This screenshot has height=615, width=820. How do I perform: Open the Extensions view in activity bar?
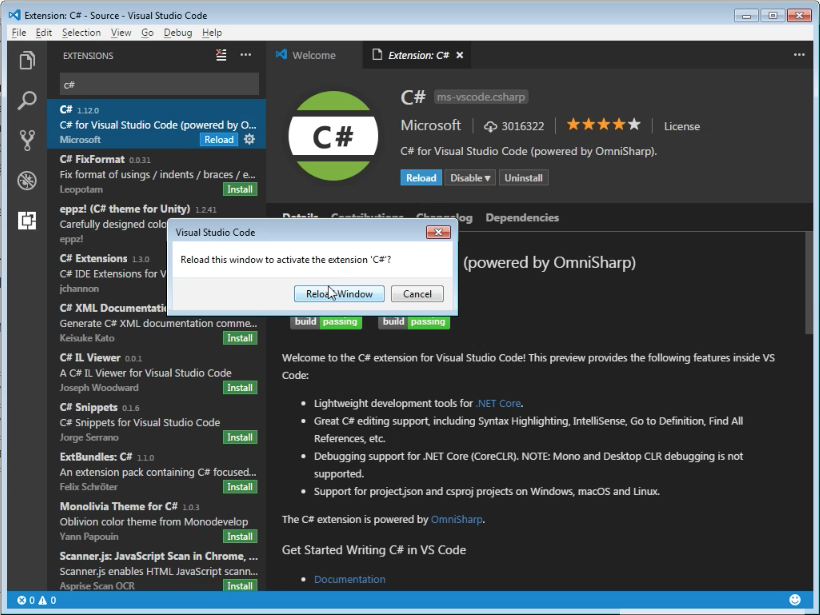(27, 221)
